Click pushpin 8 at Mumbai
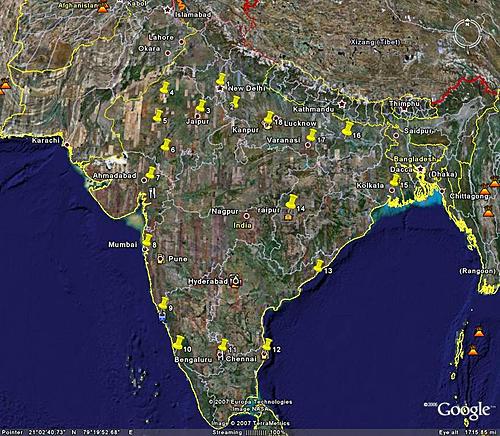500x436 pixels. click(x=147, y=240)
